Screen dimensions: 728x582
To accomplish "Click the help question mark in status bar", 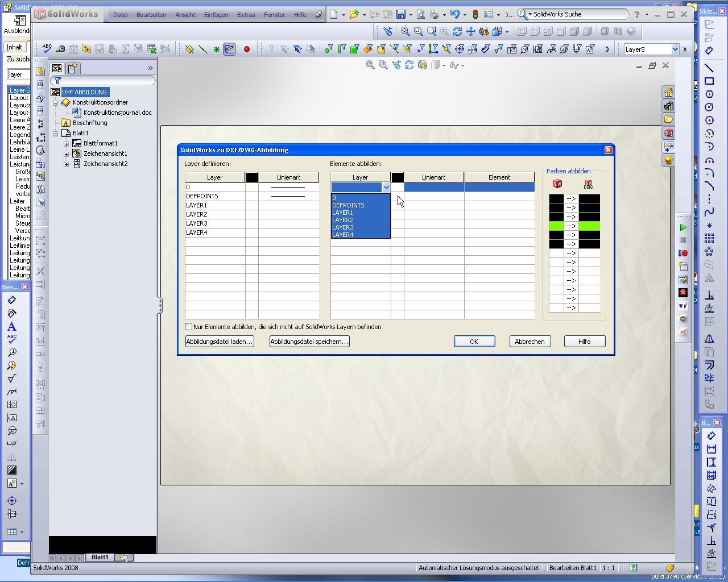I will coord(633,568).
